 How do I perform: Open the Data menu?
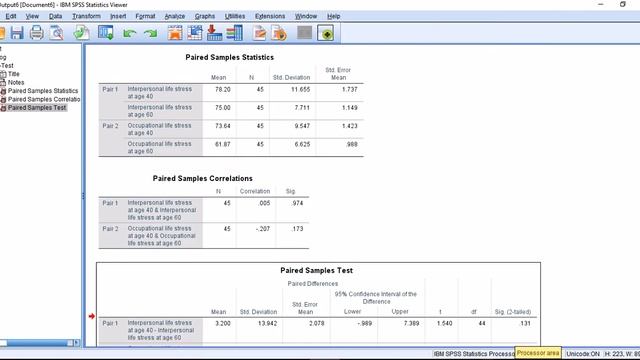point(56,16)
